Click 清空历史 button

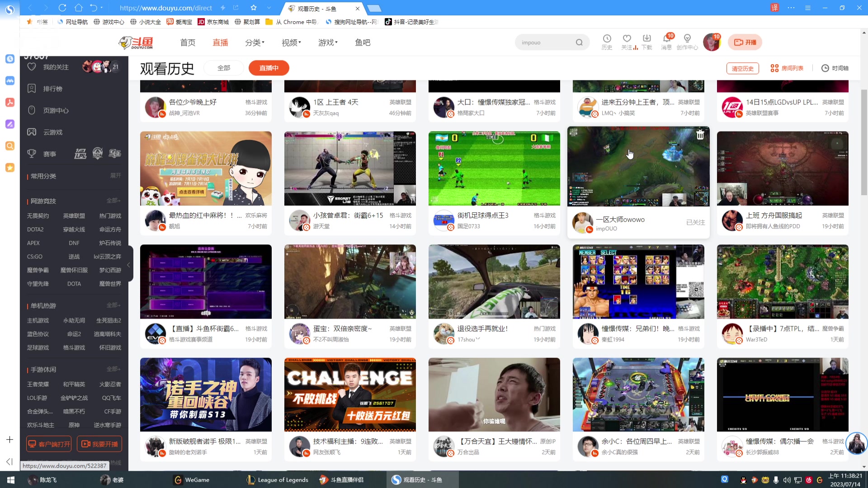pos(742,68)
